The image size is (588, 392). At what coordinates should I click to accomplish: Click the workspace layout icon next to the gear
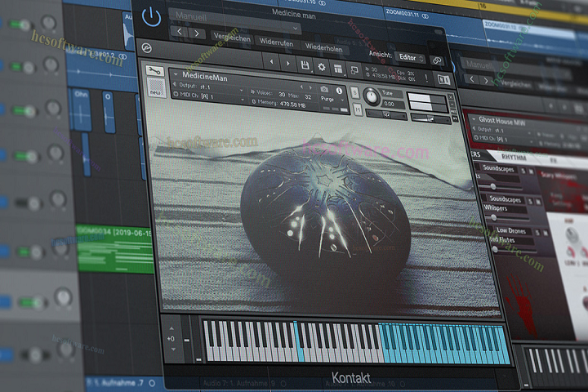[x=338, y=69]
